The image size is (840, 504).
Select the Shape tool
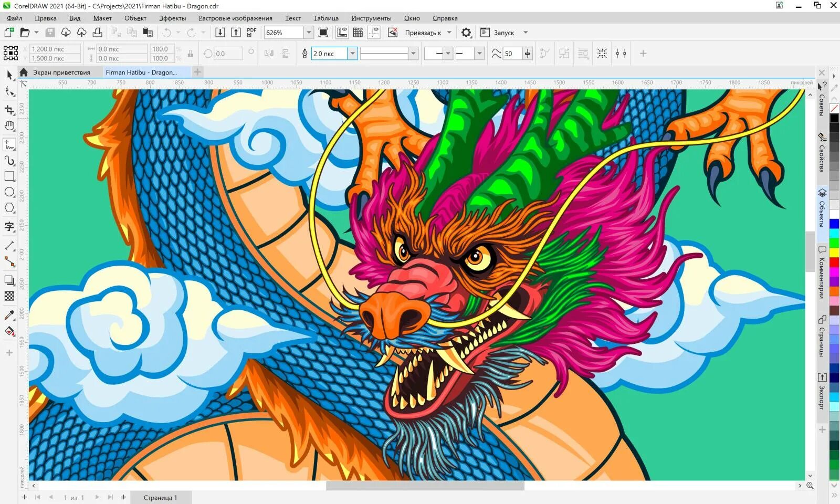[9, 92]
